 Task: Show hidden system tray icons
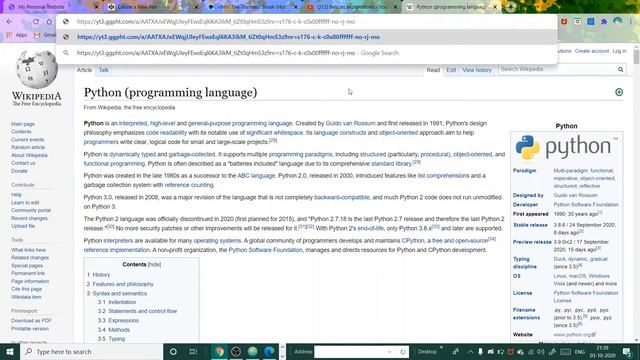coord(471,352)
